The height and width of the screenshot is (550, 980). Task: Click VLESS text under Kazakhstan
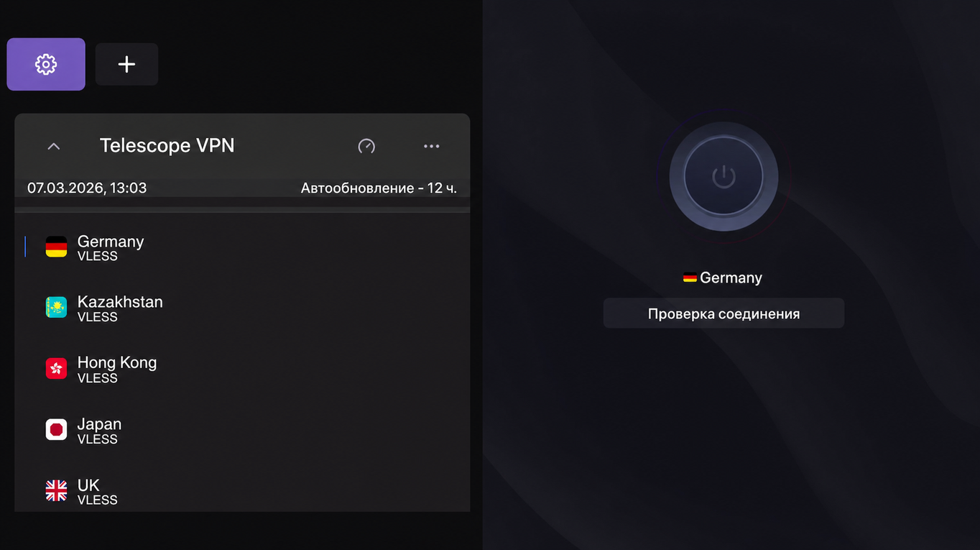pos(97,317)
